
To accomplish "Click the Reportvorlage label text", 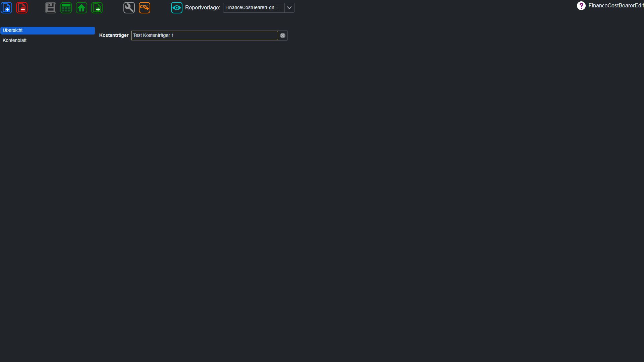I will point(203,8).
